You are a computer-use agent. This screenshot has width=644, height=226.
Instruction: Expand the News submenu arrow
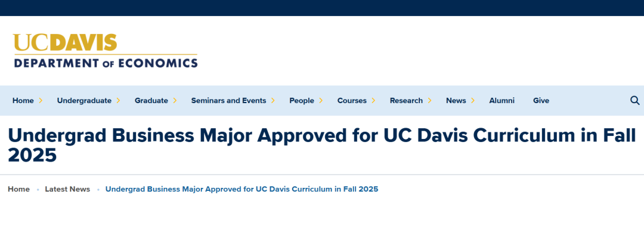pos(473,101)
